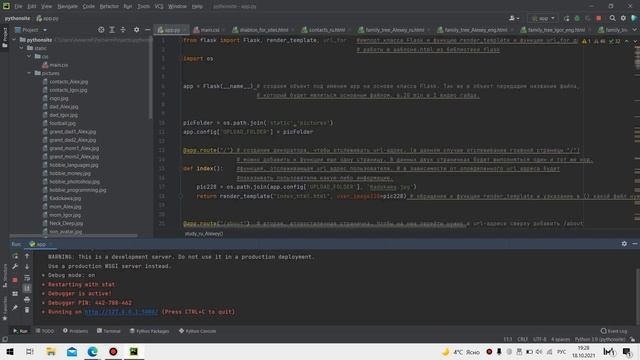
Task: Click the project tree vertical scrollbar
Action: point(151,78)
